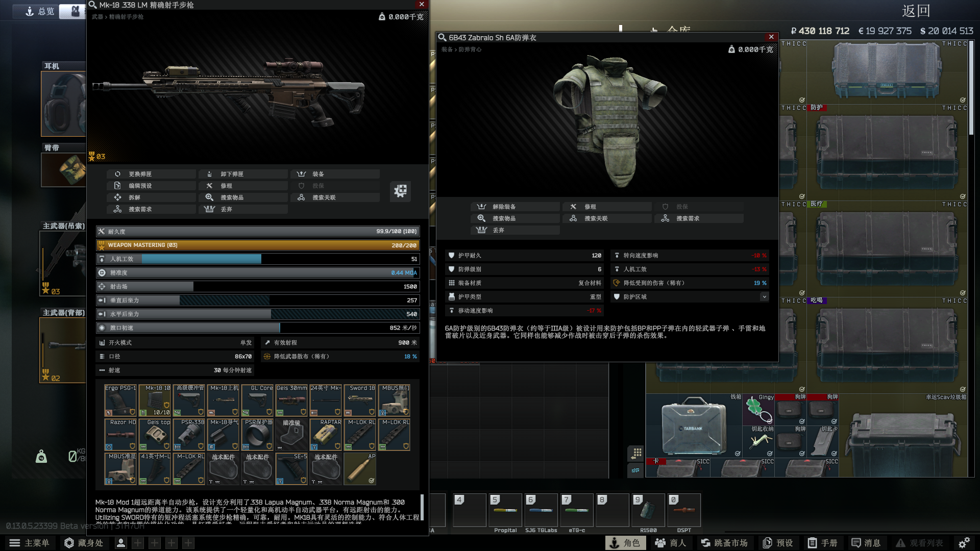The width and height of the screenshot is (980, 551).
Task: Click the headset in the 耳机 slot
Action: click(64, 104)
